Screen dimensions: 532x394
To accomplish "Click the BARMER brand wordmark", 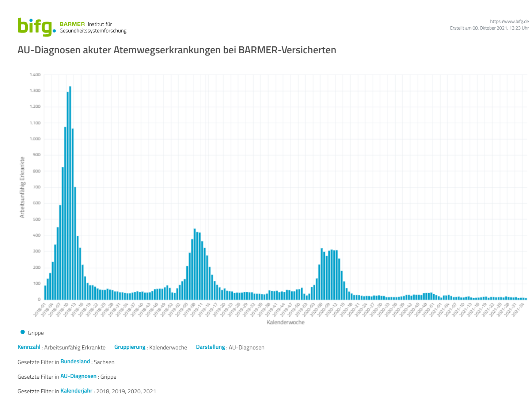I will click(72, 24).
